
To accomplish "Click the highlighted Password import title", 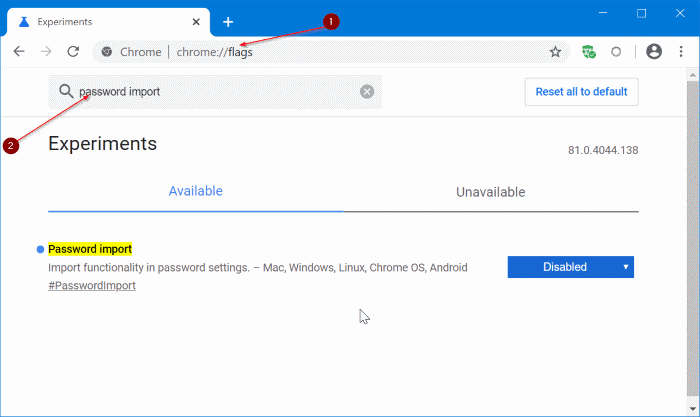I will tap(90, 249).
